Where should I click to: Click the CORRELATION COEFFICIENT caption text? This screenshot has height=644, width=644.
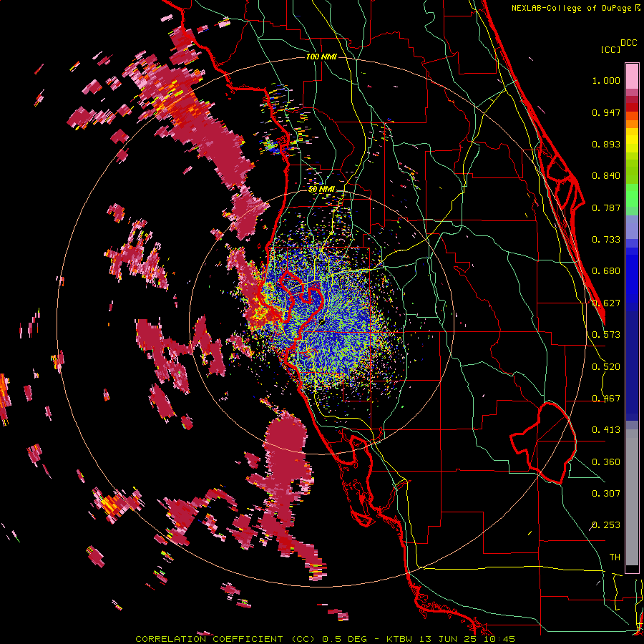[x=209, y=639]
